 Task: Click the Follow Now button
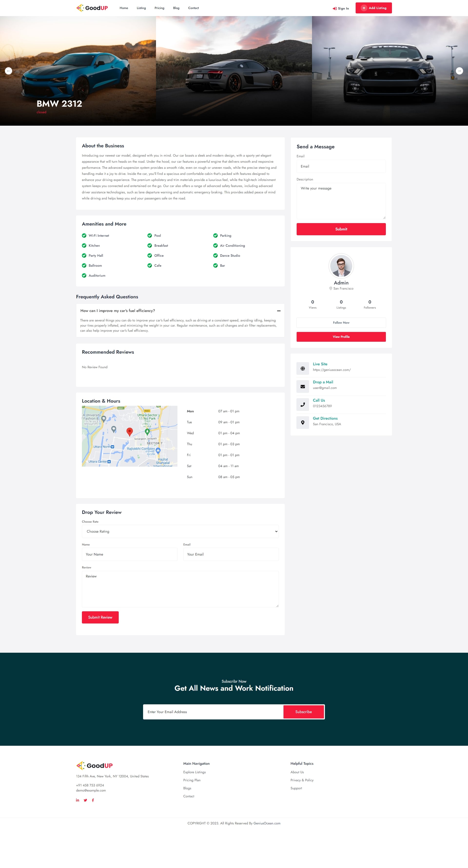pos(341,322)
